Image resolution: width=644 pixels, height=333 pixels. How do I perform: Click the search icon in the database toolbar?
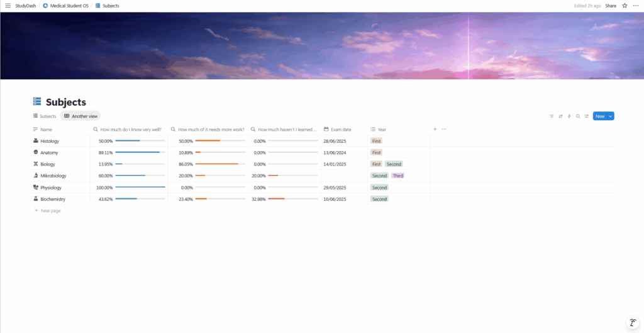click(578, 116)
